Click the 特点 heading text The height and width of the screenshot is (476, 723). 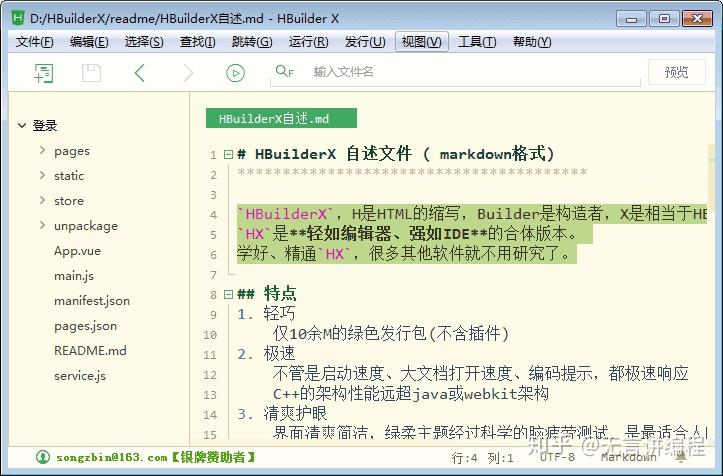pos(280,293)
